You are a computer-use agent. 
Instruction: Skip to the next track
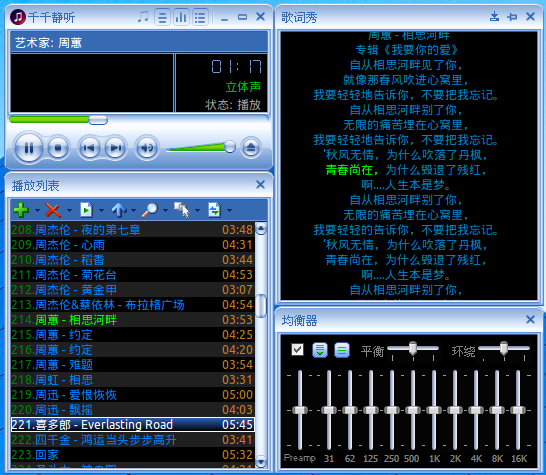point(115,148)
